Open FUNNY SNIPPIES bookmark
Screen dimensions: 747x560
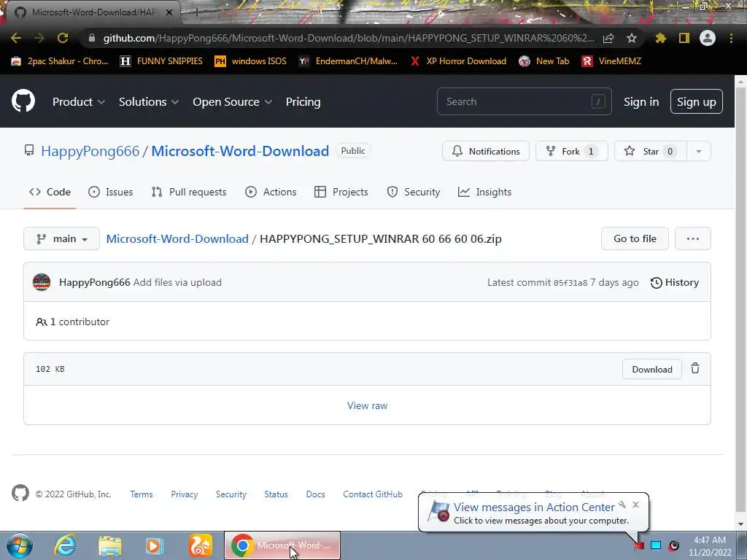pos(161,61)
